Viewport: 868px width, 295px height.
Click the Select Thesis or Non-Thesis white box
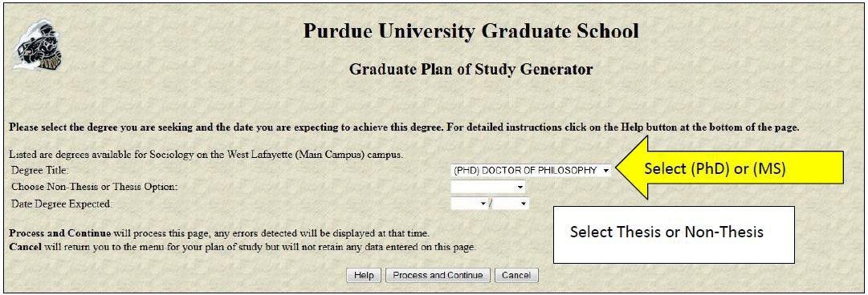(x=674, y=235)
